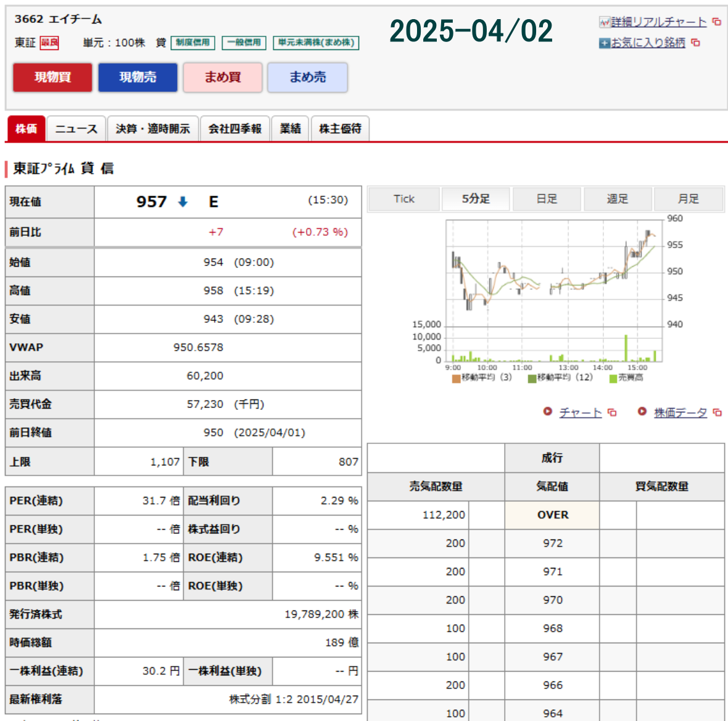Click the 5-minute intraday chart image
This screenshot has width=728, height=721.
click(x=548, y=299)
